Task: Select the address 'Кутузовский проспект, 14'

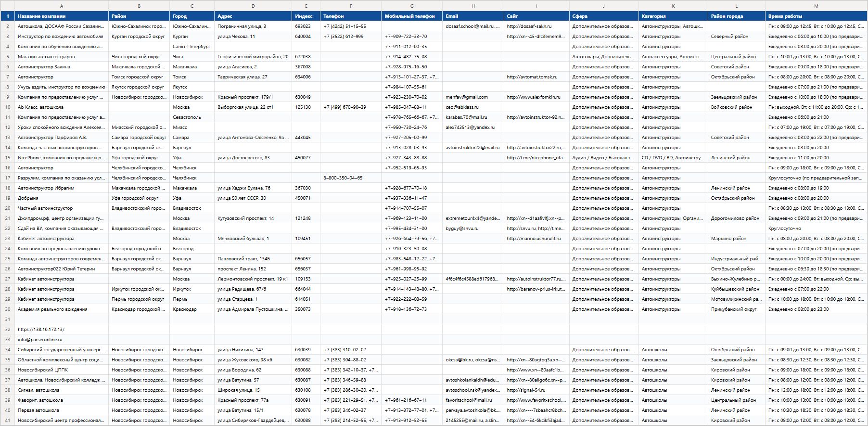Action: [x=253, y=218]
